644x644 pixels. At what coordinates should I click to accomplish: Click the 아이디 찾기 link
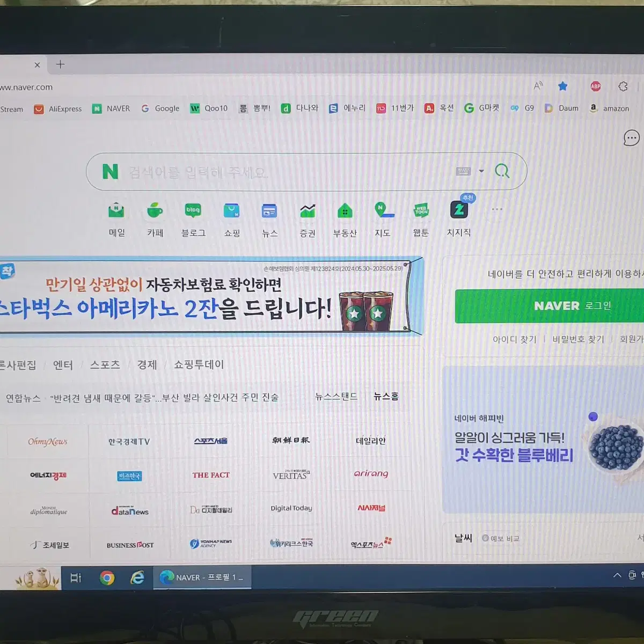point(515,339)
